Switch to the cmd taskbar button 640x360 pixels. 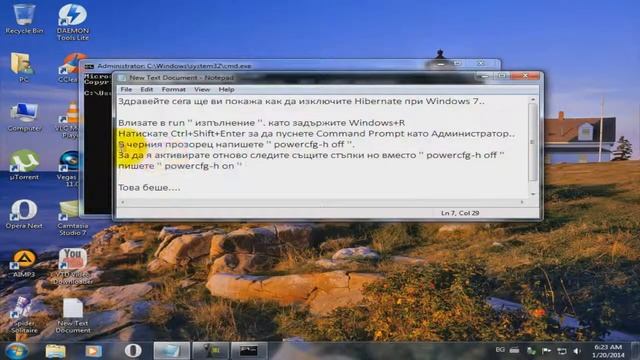249,351
